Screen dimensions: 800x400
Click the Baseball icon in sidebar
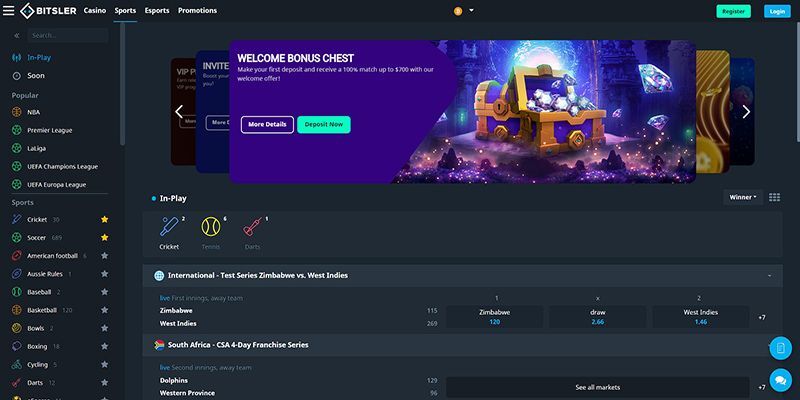click(x=17, y=292)
